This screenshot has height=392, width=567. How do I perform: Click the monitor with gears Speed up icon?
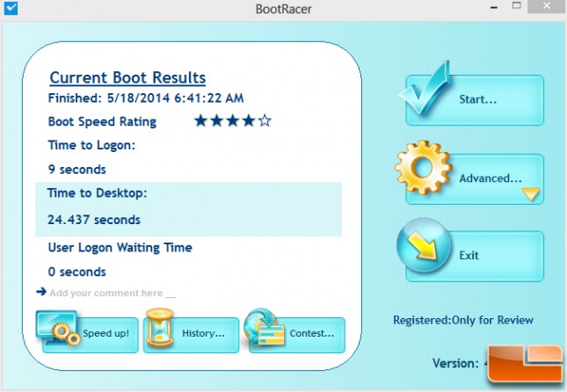click(58, 328)
